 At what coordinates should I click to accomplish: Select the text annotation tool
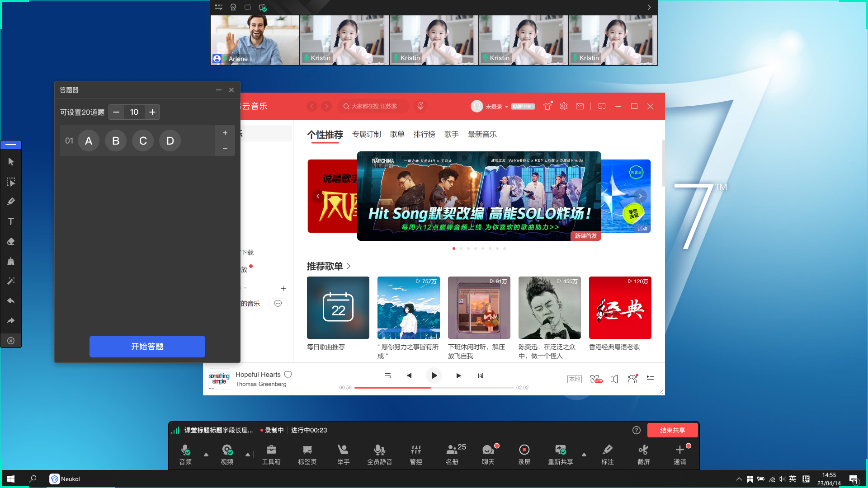click(x=11, y=221)
